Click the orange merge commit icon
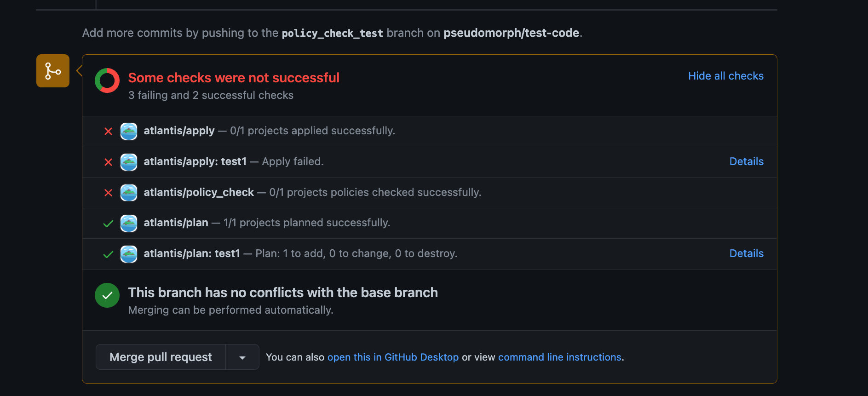 click(x=52, y=71)
